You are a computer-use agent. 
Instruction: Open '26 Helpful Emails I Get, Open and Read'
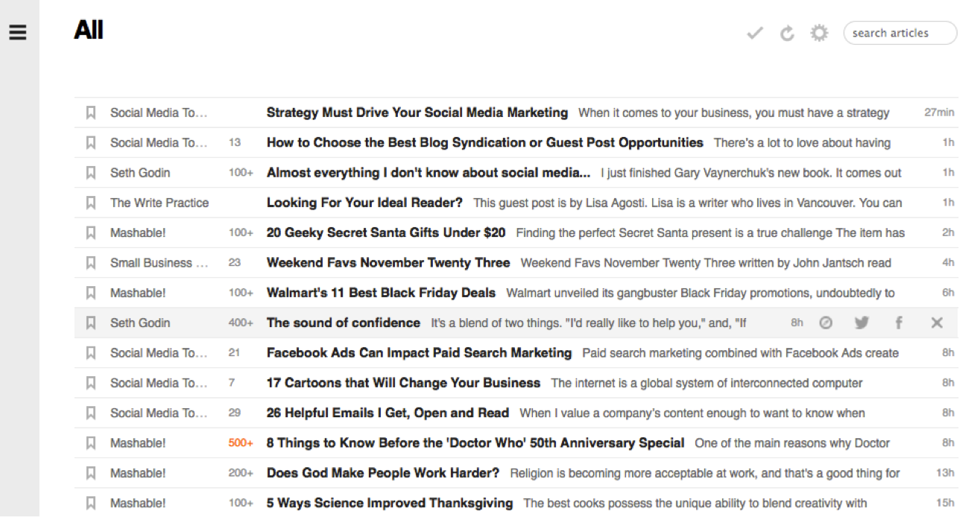(x=388, y=413)
